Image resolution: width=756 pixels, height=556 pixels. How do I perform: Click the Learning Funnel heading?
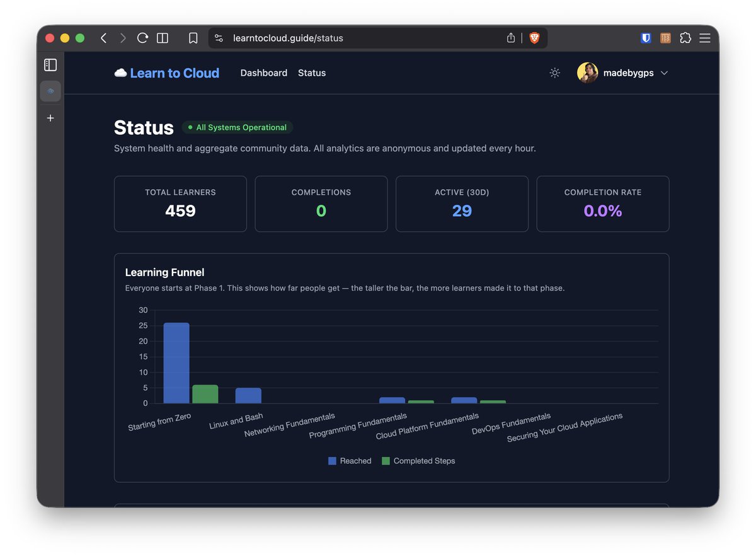click(x=165, y=272)
